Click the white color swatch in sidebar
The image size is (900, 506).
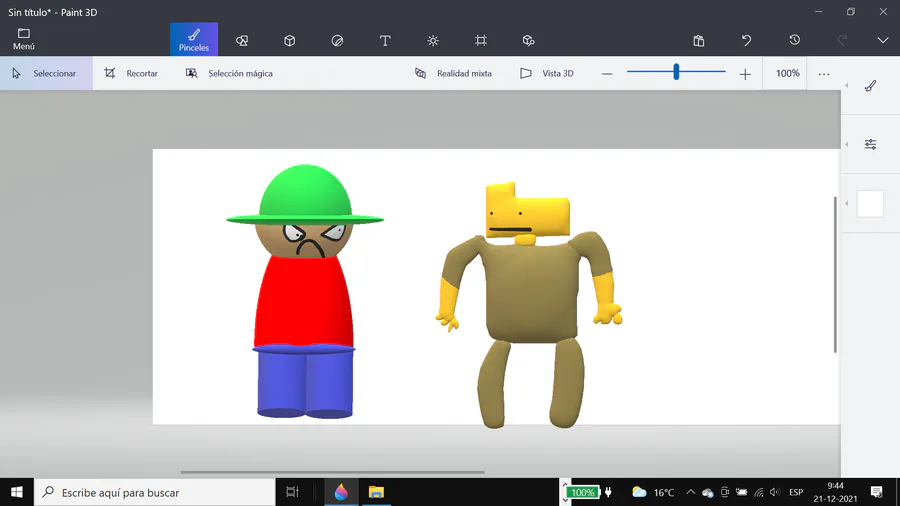(x=870, y=203)
